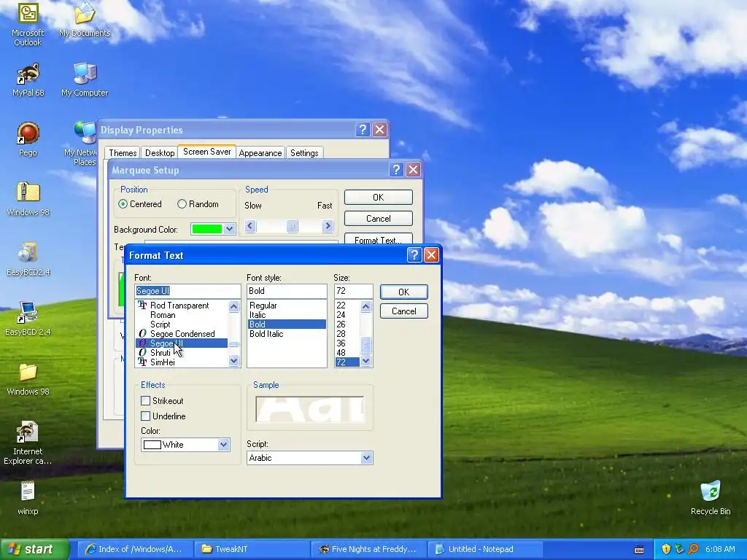Open the Start menu
Image resolution: width=747 pixels, height=560 pixels.
coord(34,549)
